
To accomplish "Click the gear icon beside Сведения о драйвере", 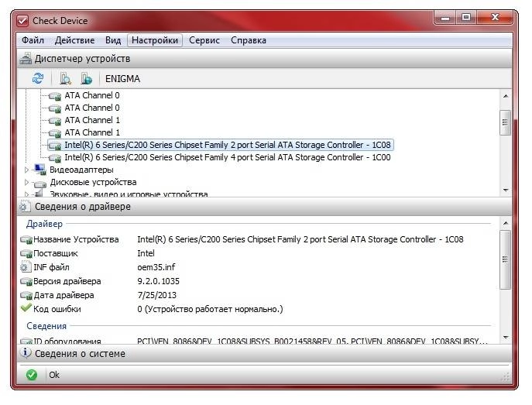I will coord(25,206).
